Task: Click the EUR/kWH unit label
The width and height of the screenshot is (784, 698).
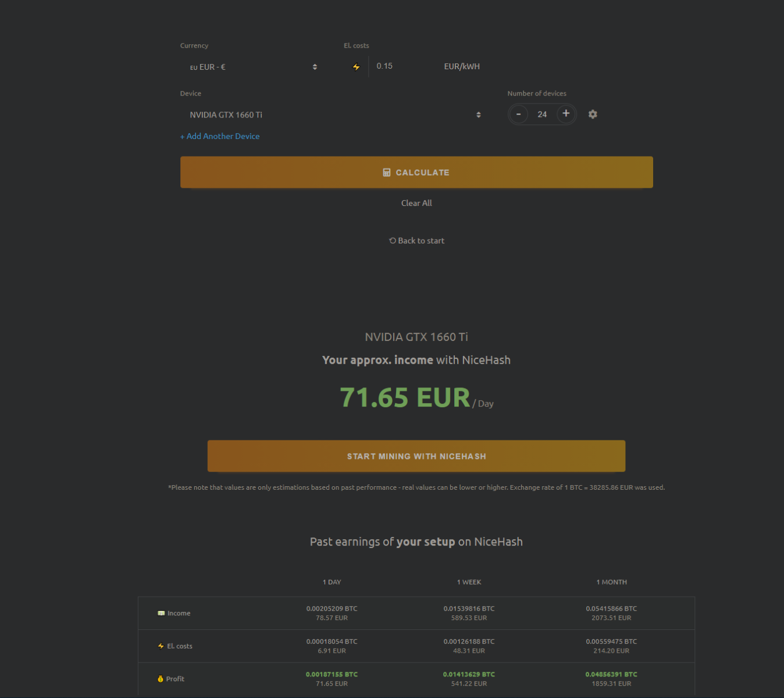Action: tap(462, 66)
